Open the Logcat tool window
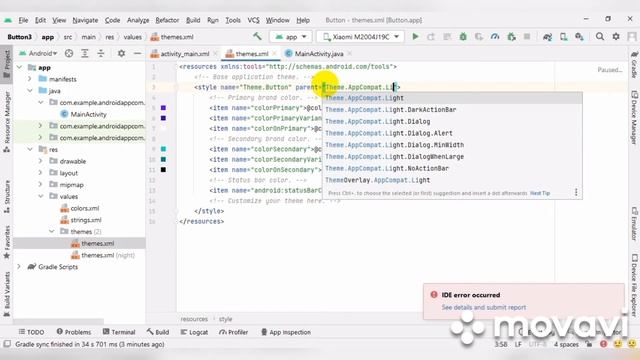 coord(194,332)
